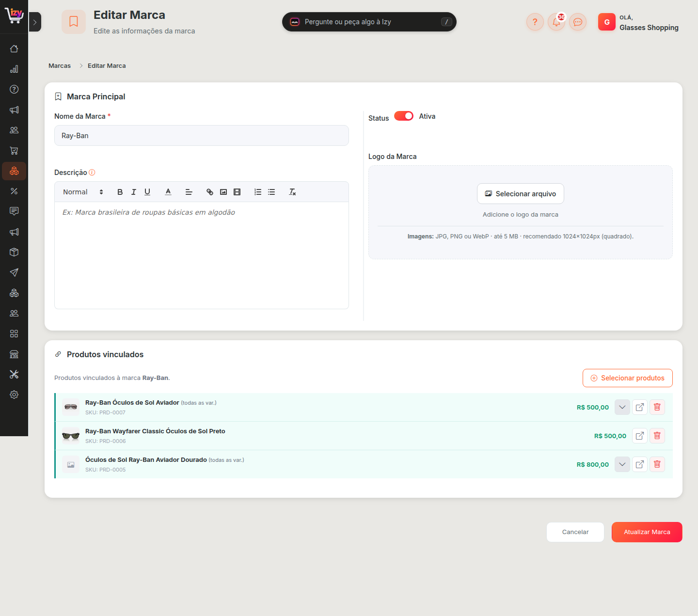Clear formatting in description toolbar

(292, 192)
